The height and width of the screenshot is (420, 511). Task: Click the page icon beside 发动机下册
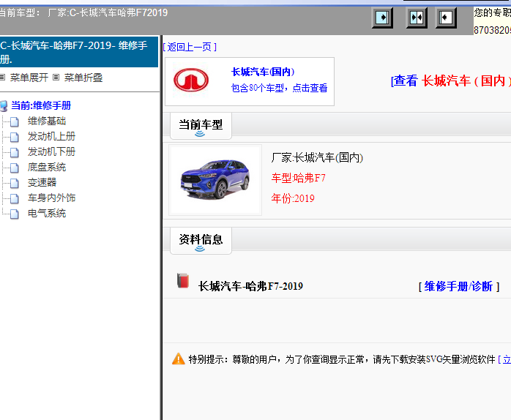point(15,152)
